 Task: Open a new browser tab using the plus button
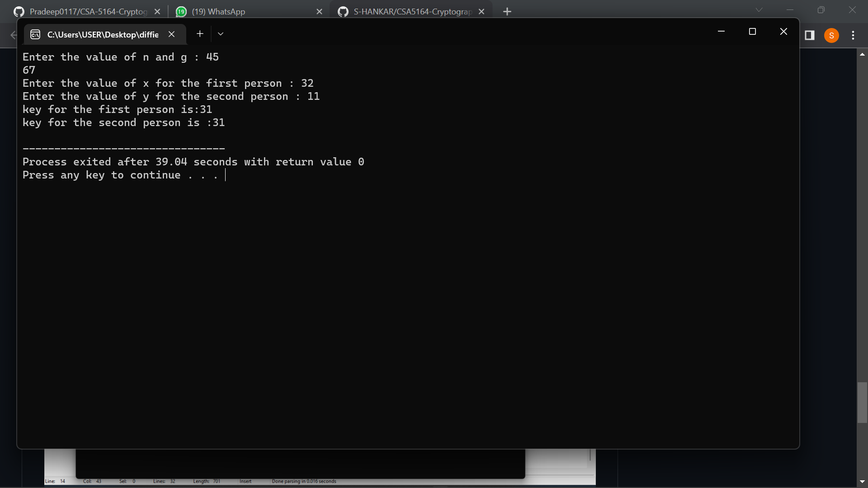point(507,11)
